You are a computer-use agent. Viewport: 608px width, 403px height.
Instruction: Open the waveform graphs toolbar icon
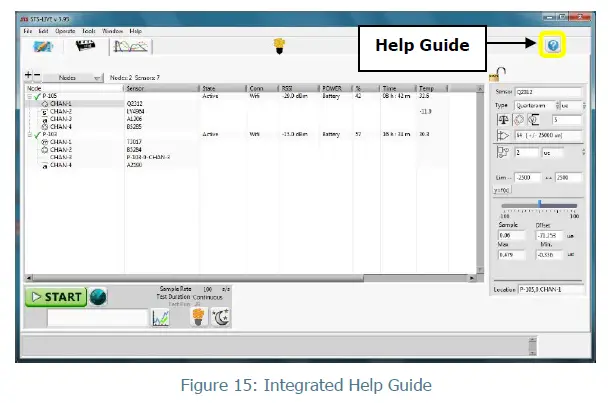[x=131, y=47]
